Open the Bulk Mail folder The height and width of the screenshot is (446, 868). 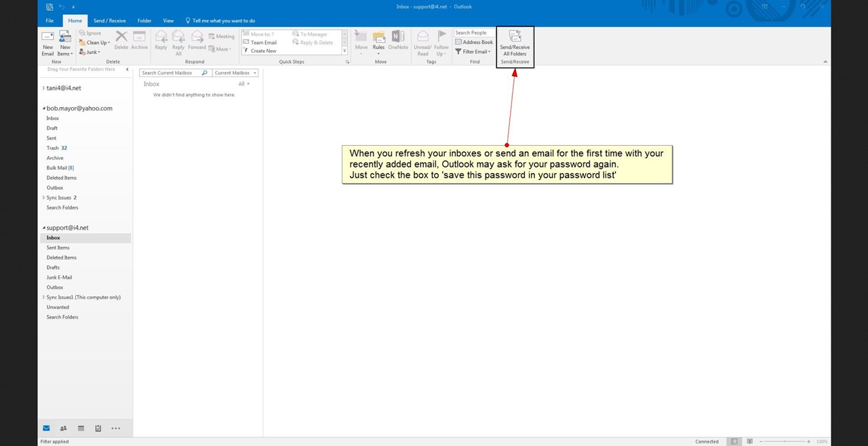[x=60, y=167]
